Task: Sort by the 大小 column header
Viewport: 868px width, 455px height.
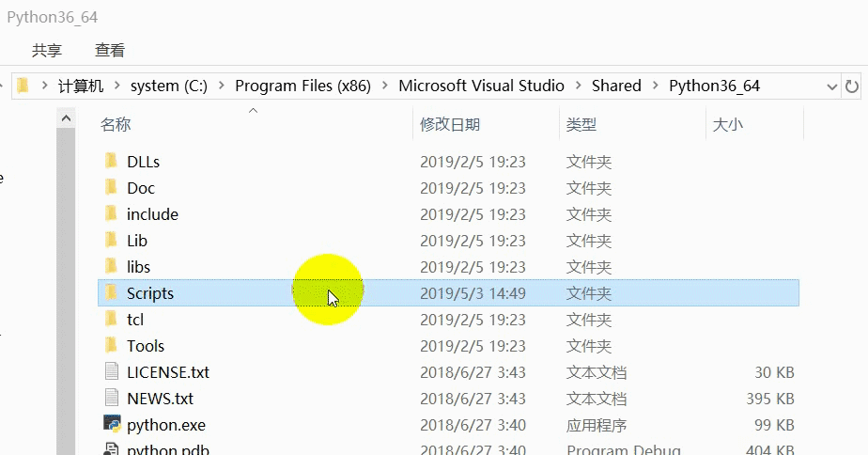Action: (728, 125)
